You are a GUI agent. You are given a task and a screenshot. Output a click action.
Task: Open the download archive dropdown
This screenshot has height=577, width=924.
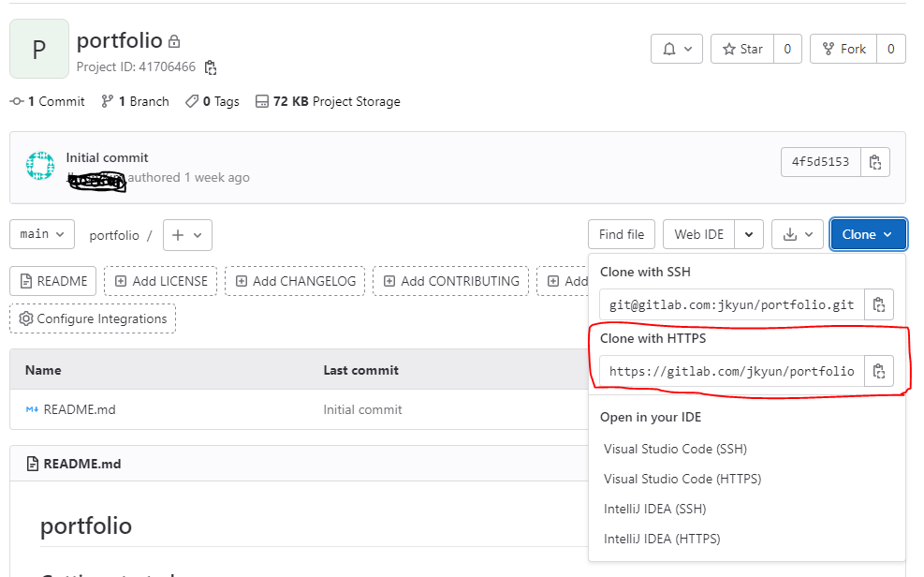(x=797, y=234)
